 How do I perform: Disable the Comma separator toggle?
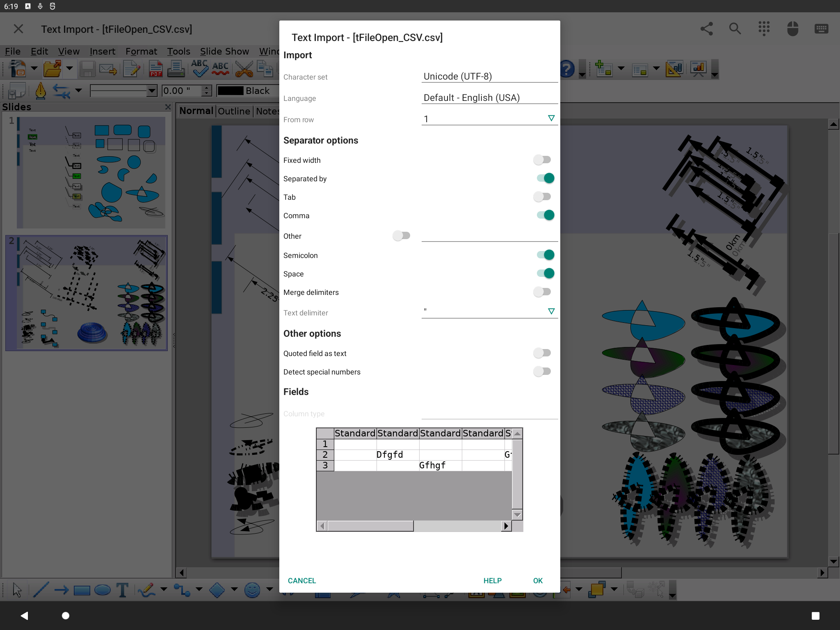pos(546,215)
